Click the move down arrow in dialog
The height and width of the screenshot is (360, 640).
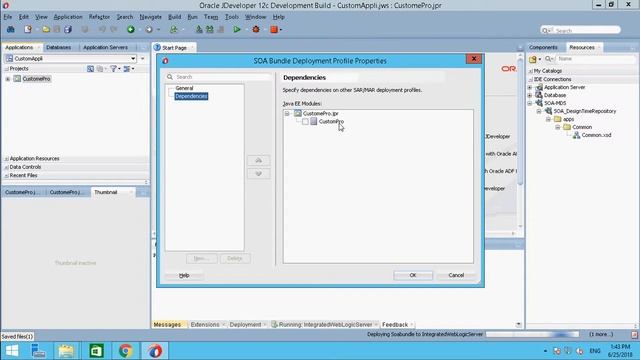pos(258,173)
